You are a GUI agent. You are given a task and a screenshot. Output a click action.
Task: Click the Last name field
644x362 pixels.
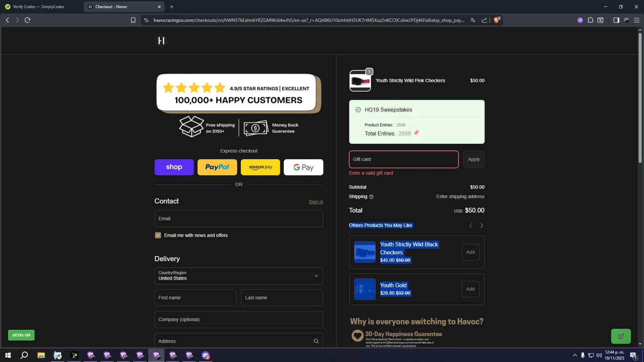click(282, 298)
